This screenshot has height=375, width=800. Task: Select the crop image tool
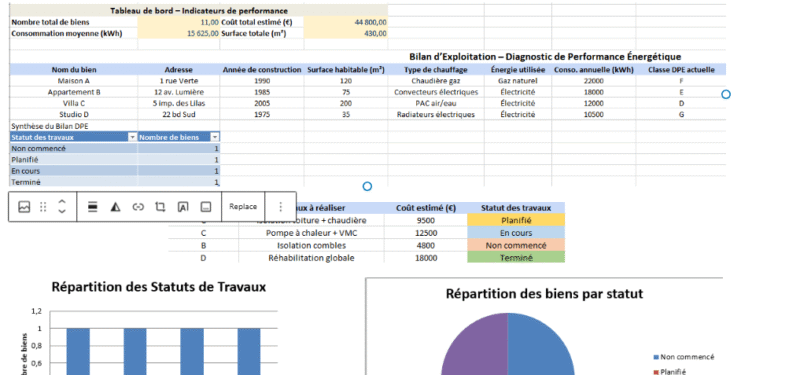pyautogui.click(x=160, y=207)
